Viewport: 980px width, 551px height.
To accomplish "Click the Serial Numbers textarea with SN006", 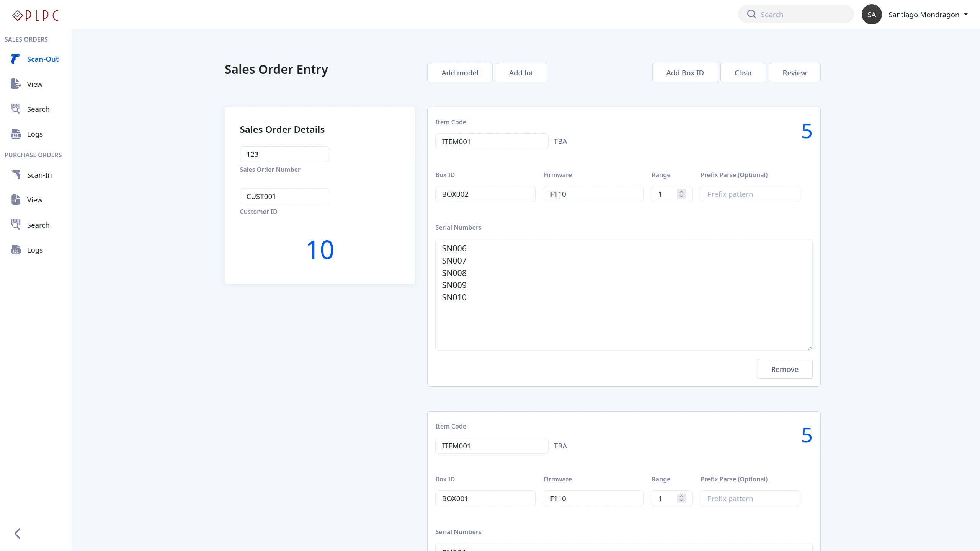I will click(624, 295).
